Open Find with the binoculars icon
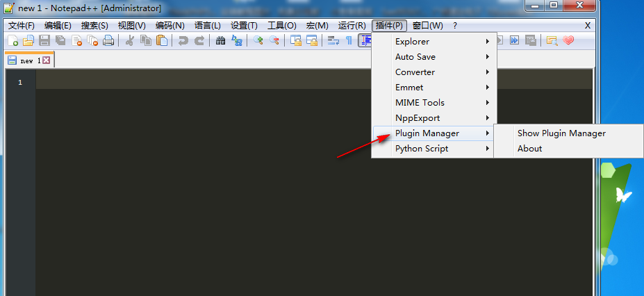The height and width of the screenshot is (296, 644). pos(221,40)
